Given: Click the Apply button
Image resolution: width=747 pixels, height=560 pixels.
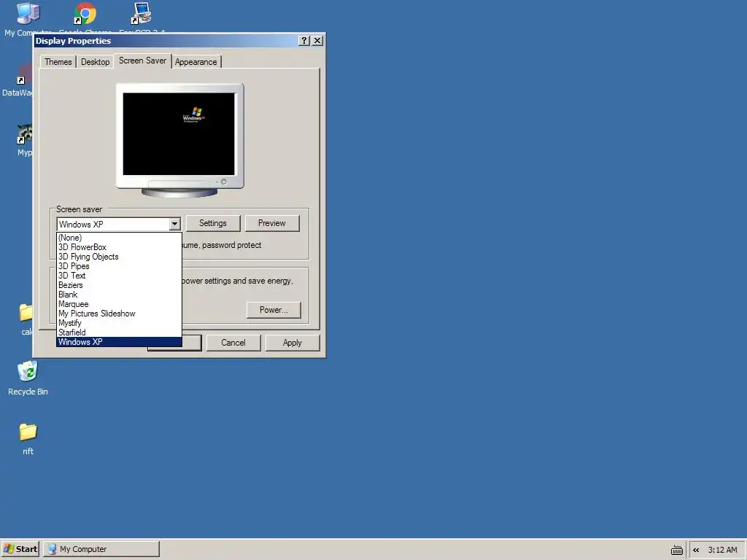Looking at the screenshot, I should (292, 343).
